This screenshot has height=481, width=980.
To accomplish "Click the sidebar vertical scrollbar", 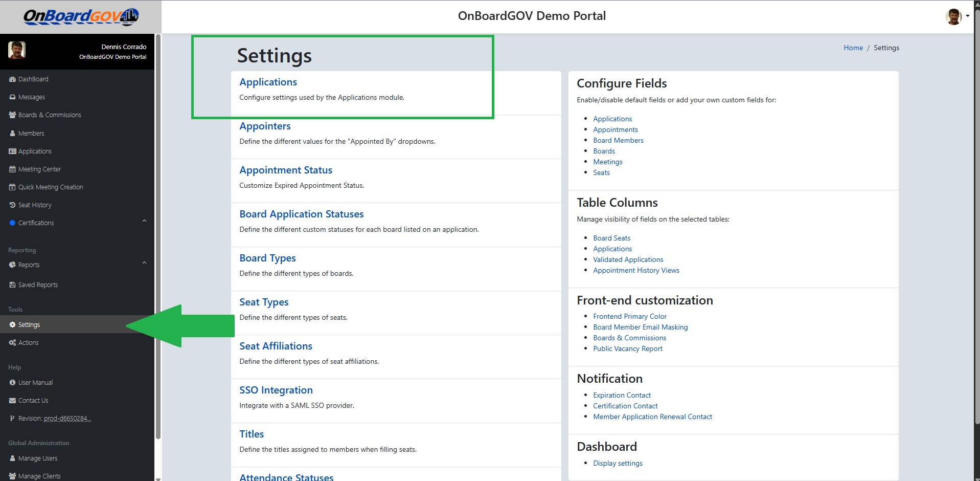I will pyautogui.click(x=158, y=237).
